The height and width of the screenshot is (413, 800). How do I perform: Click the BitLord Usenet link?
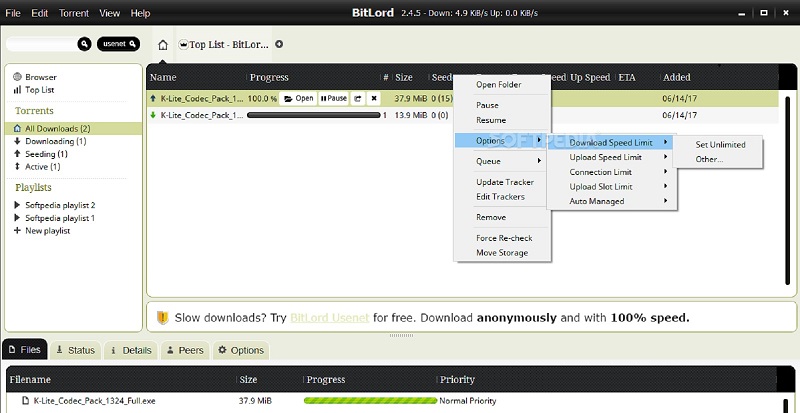tap(330, 318)
